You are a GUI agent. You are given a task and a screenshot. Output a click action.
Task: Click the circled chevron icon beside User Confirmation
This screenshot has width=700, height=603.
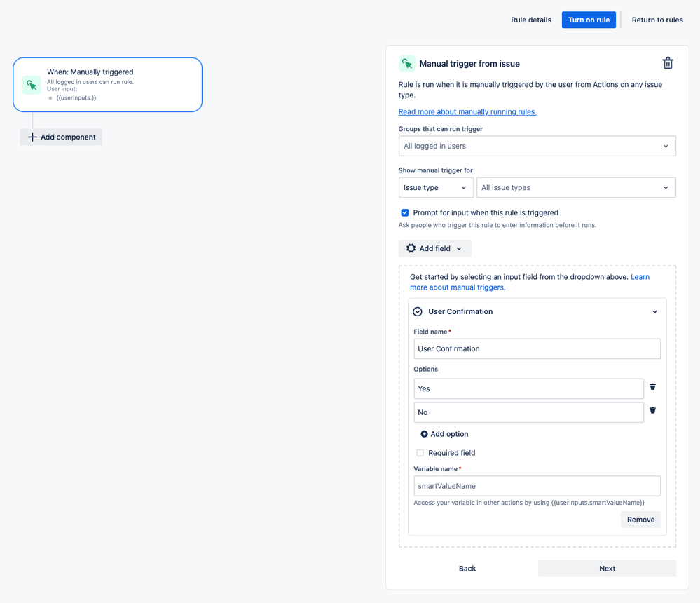tap(418, 311)
